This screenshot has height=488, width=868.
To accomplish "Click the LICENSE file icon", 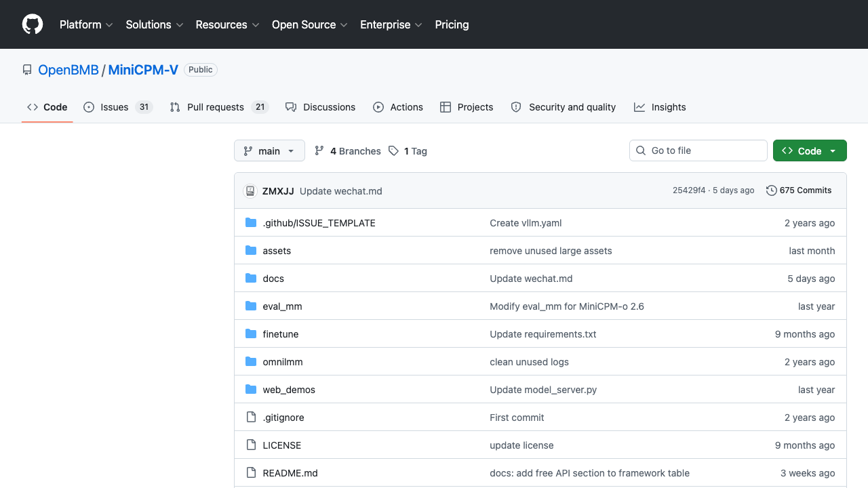I will (x=251, y=445).
